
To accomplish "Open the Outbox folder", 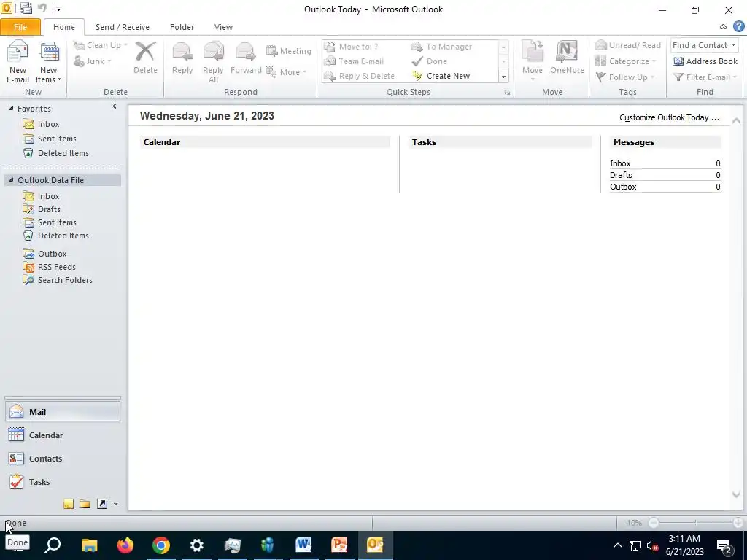I will 44,254.
